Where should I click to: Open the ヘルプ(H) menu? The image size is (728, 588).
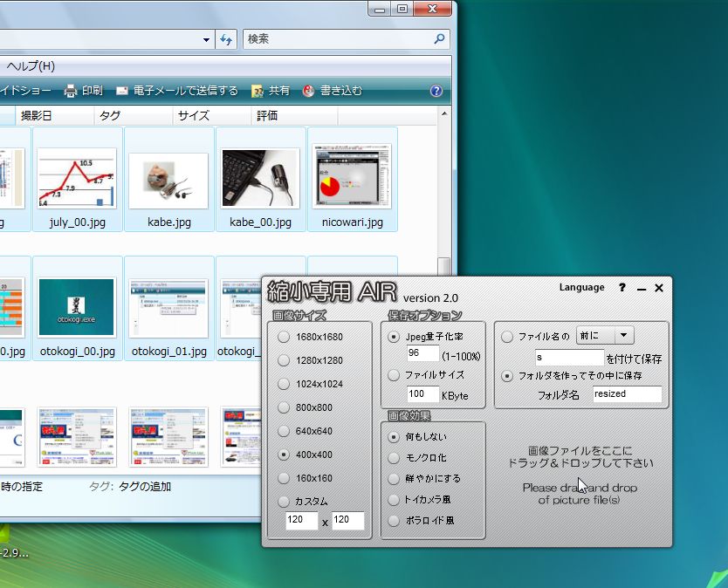tap(31, 66)
